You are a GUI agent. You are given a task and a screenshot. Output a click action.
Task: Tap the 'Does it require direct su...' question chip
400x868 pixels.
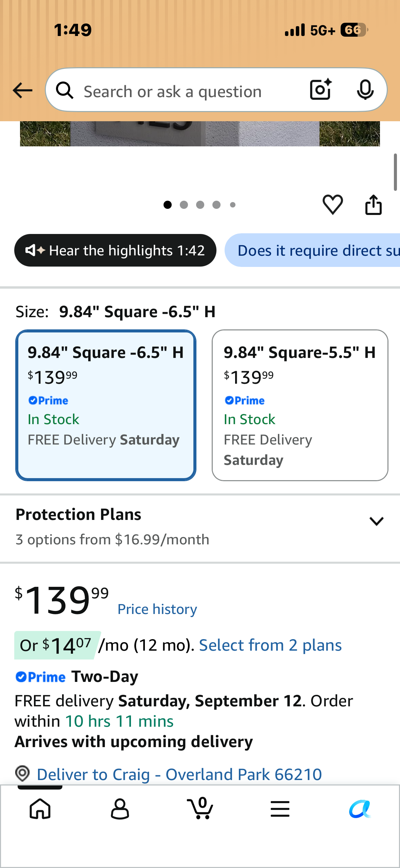pyautogui.click(x=312, y=250)
